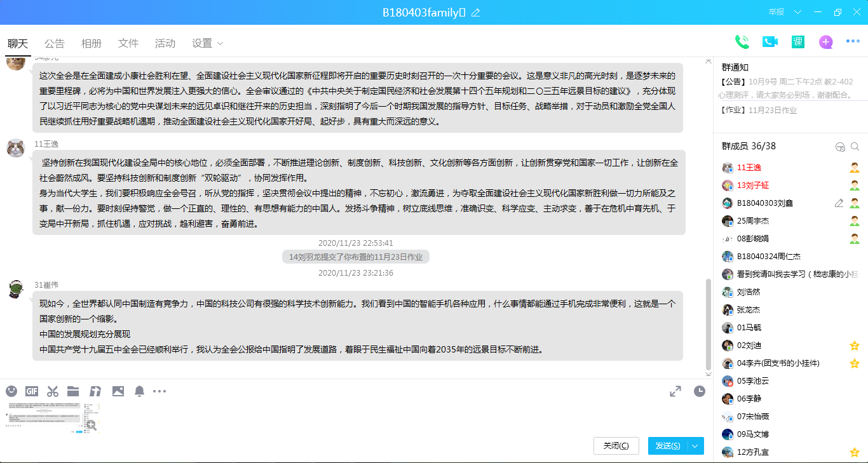Click the purple plus icon

point(825,42)
